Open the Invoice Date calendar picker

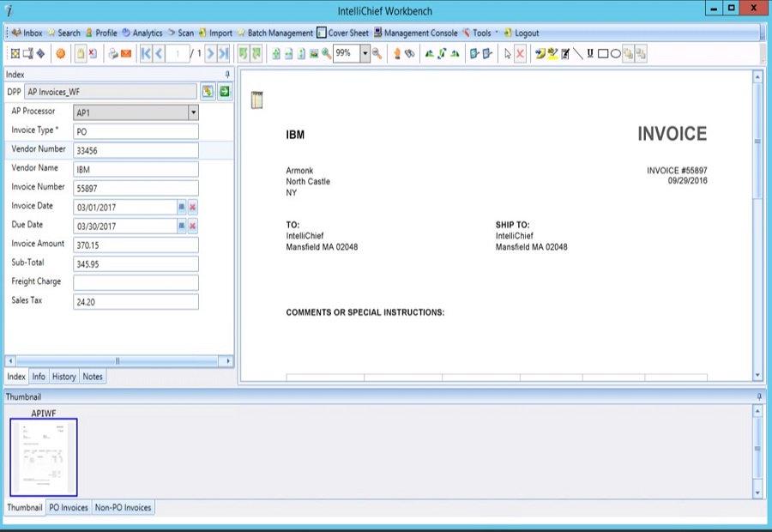point(181,208)
